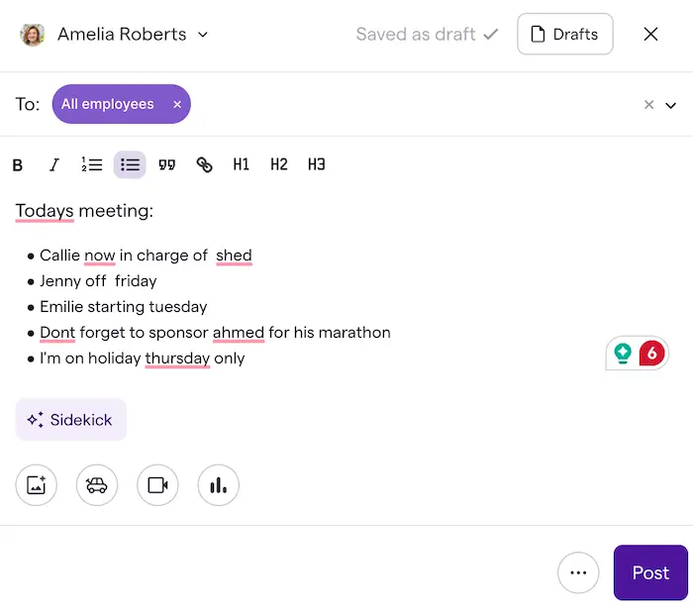Place cursor in Emilie starting tuesday line
Viewport: 693px width, 616px height.
124,307
